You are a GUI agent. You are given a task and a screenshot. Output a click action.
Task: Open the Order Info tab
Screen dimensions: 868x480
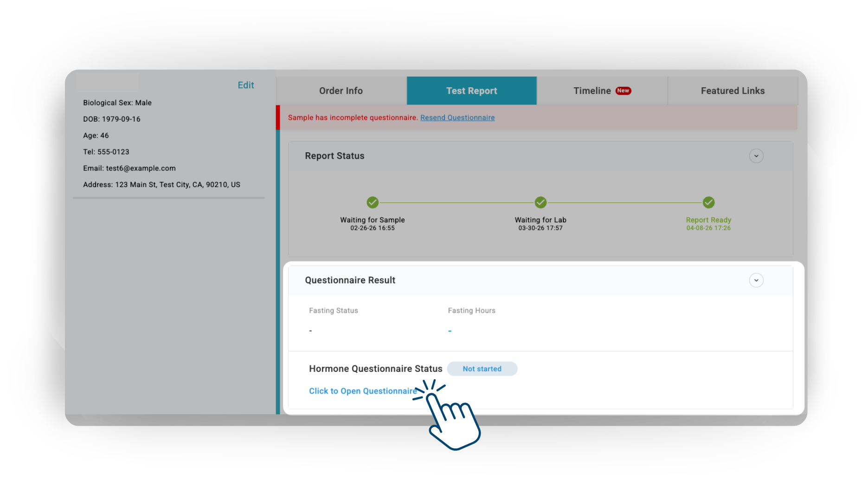point(341,91)
